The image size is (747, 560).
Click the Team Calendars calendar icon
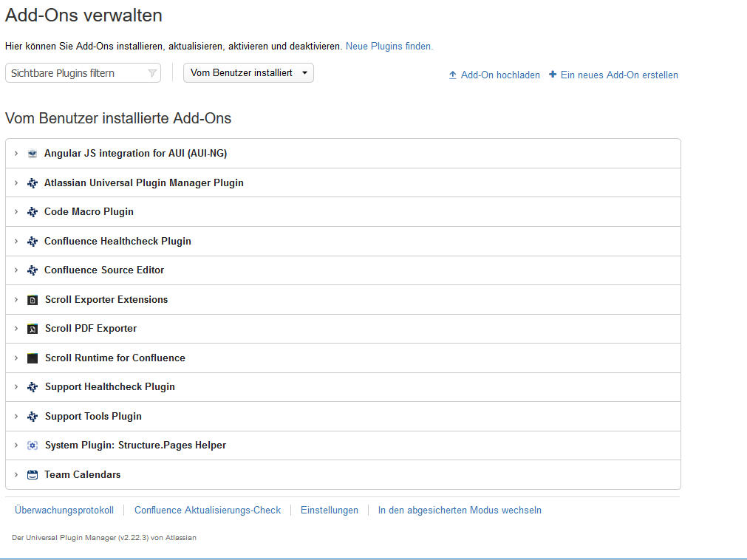tap(33, 475)
